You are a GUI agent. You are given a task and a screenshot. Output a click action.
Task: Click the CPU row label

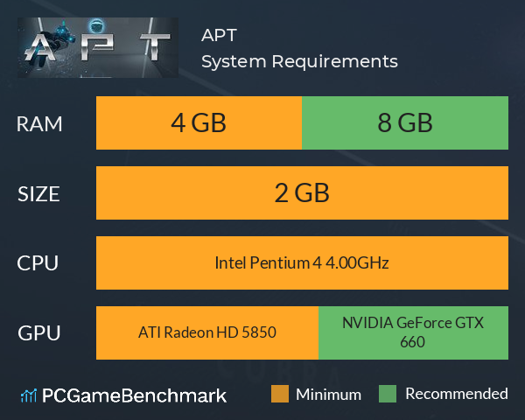pyautogui.click(x=38, y=263)
